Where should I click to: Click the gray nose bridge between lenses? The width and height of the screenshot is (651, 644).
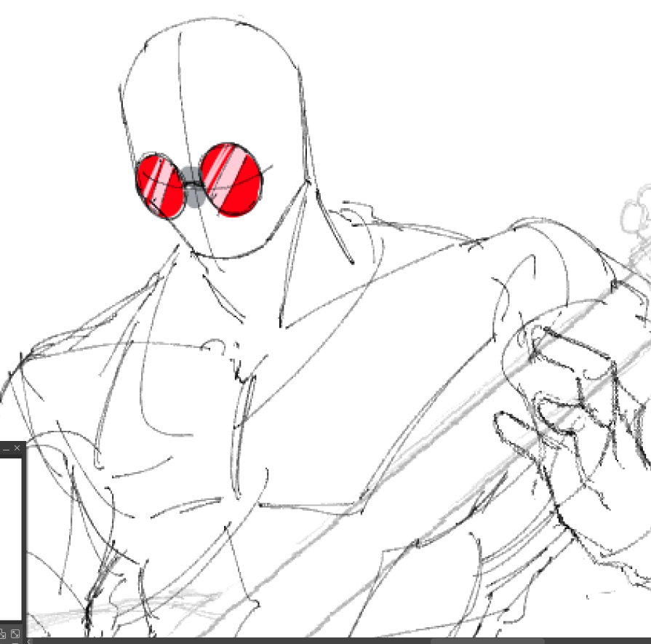[193, 187]
